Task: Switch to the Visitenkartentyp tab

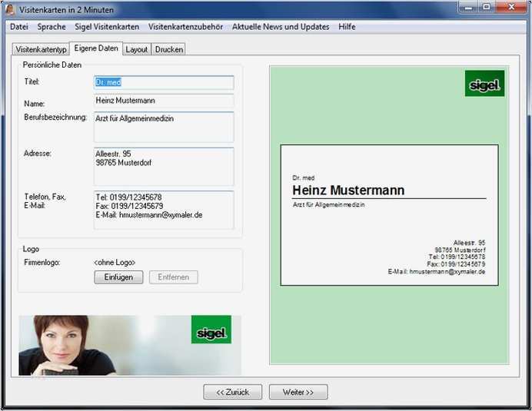Action: click(x=41, y=49)
